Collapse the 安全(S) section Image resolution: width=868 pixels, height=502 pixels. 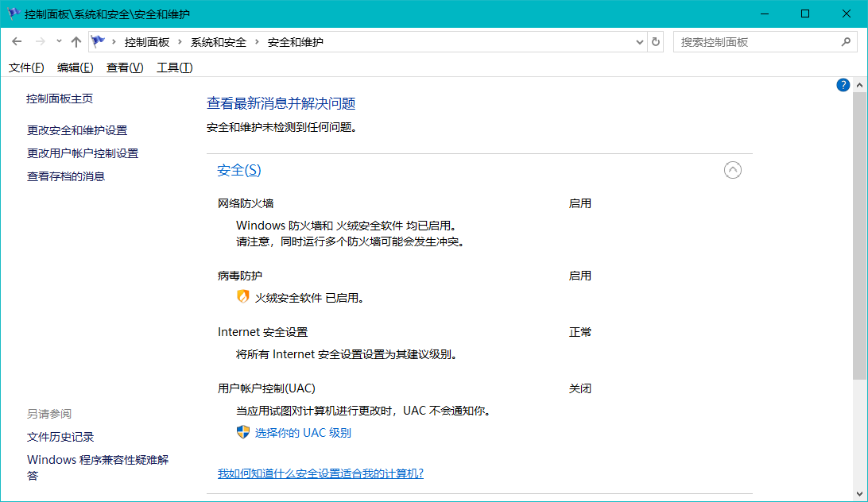(733, 169)
